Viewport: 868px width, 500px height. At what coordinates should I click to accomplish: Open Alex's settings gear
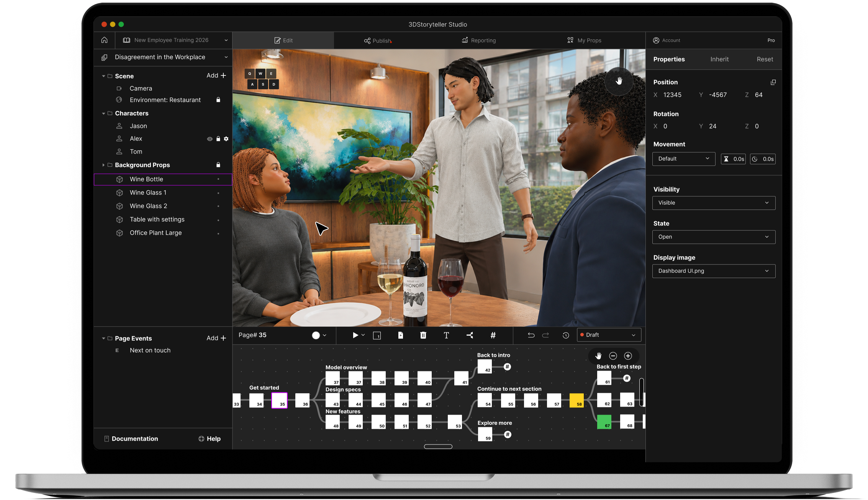tap(226, 139)
